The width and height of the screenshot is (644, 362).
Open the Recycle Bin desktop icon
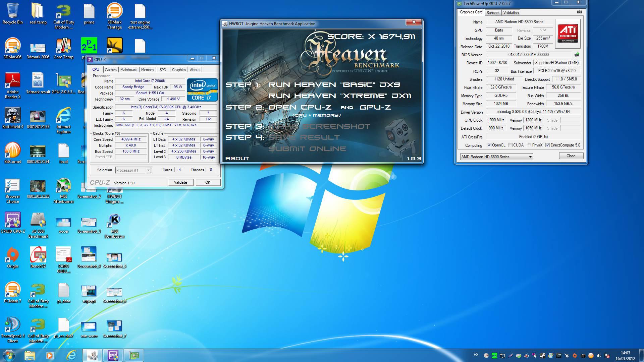coord(13,14)
